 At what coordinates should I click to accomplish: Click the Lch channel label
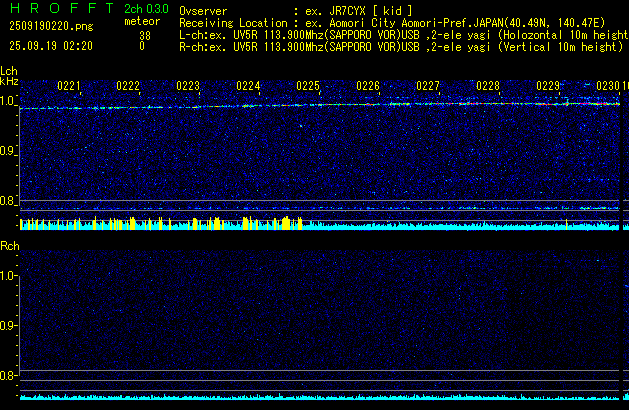point(9,71)
